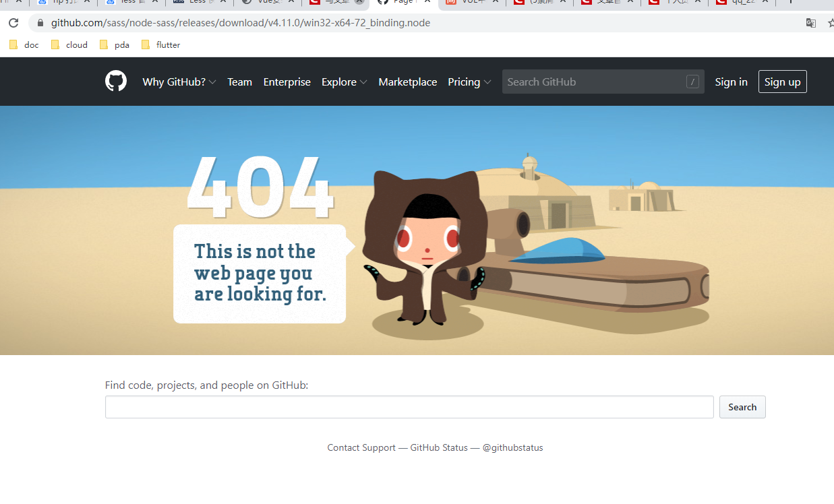Click the 'This is not the web page' message

pyautogui.click(x=260, y=273)
